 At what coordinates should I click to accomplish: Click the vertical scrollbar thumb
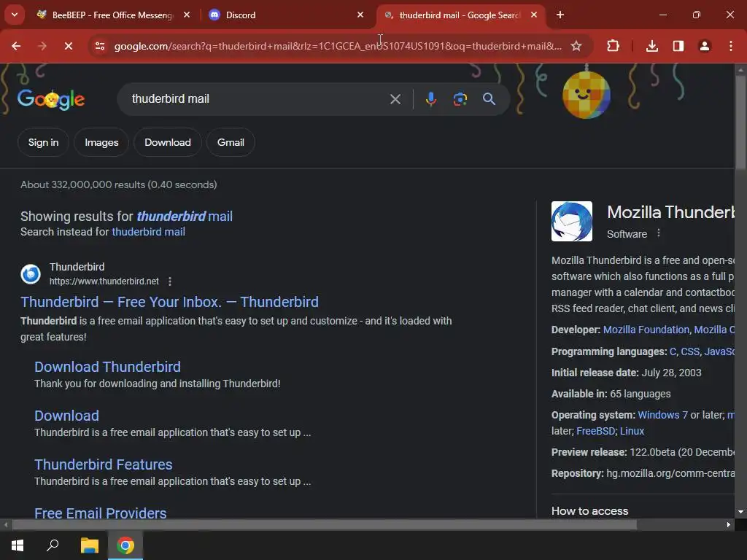coord(740,122)
